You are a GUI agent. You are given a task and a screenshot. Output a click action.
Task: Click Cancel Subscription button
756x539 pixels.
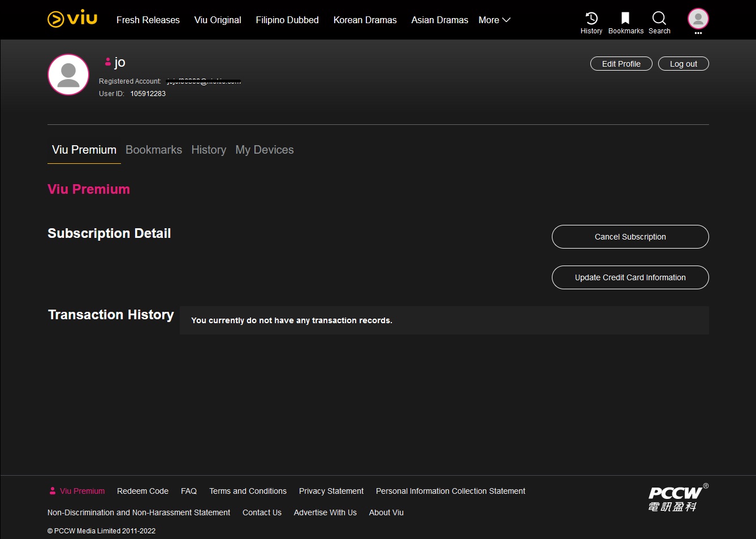pos(630,237)
